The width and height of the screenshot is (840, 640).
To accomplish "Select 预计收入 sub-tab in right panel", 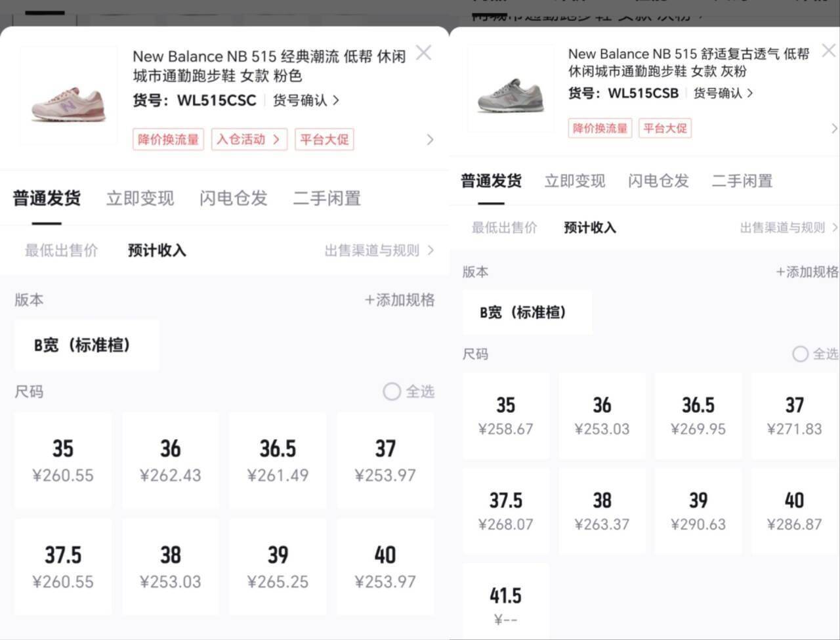I will coord(590,228).
